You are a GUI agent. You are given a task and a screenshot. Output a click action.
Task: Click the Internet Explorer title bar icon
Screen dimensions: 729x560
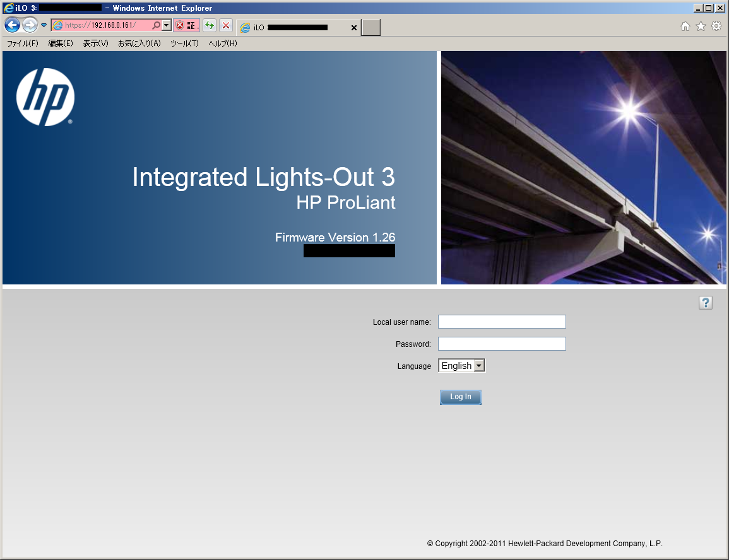click(x=8, y=8)
